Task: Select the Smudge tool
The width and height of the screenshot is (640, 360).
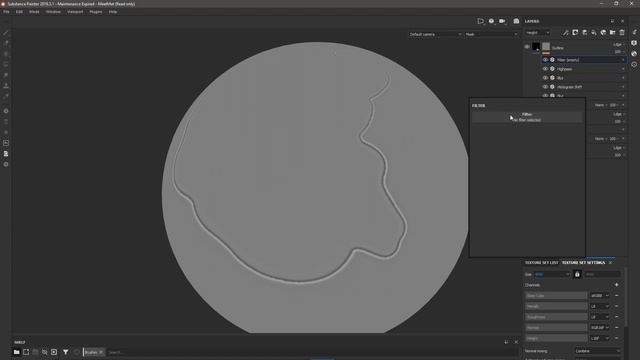Action: pyautogui.click(x=6, y=75)
